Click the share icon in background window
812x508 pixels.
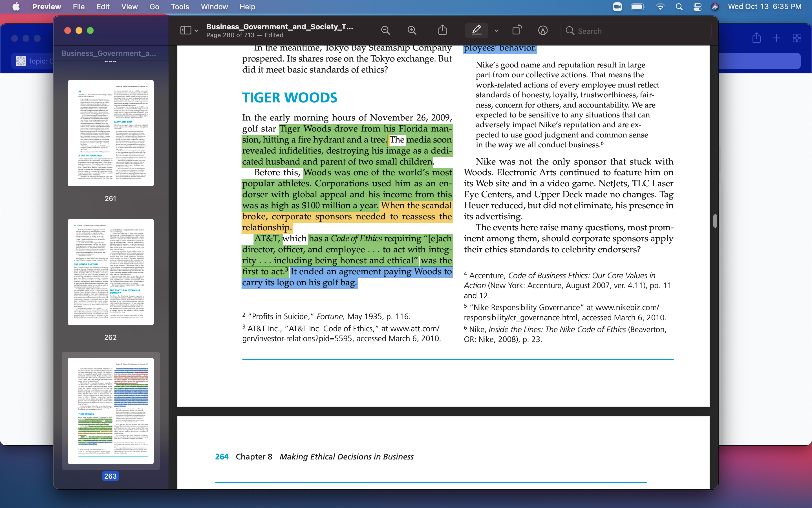[756, 38]
